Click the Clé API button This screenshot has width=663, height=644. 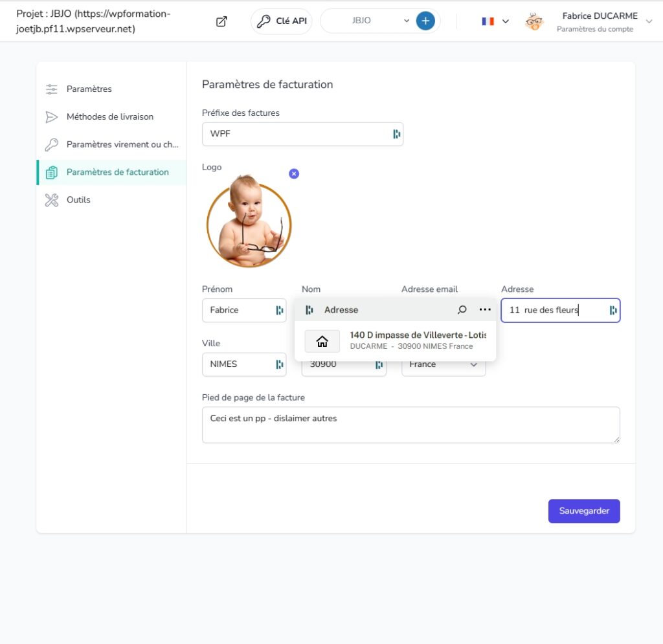point(282,21)
